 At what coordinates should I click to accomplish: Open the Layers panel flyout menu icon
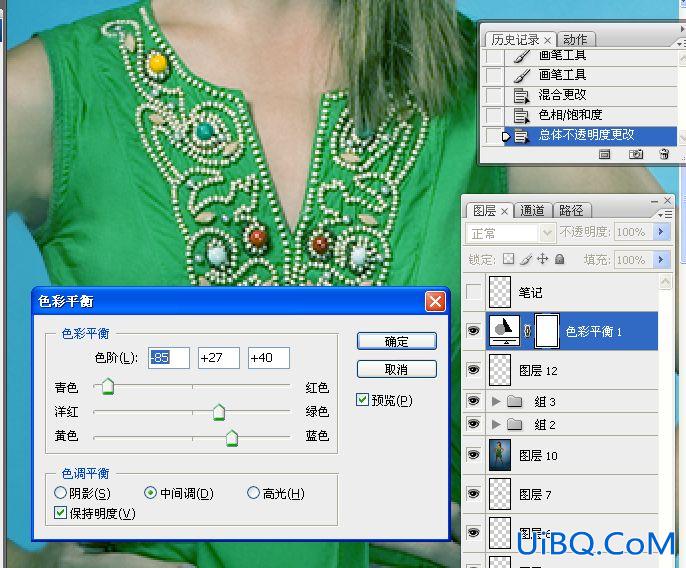pyautogui.click(x=665, y=214)
